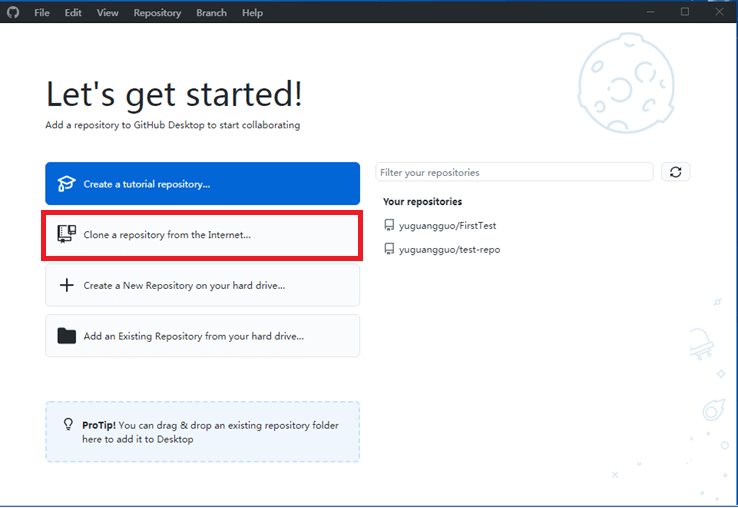
Task: Click repo icon beside yuguangguo/FirstTest
Action: pyautogui.click(x=389, y=226)
